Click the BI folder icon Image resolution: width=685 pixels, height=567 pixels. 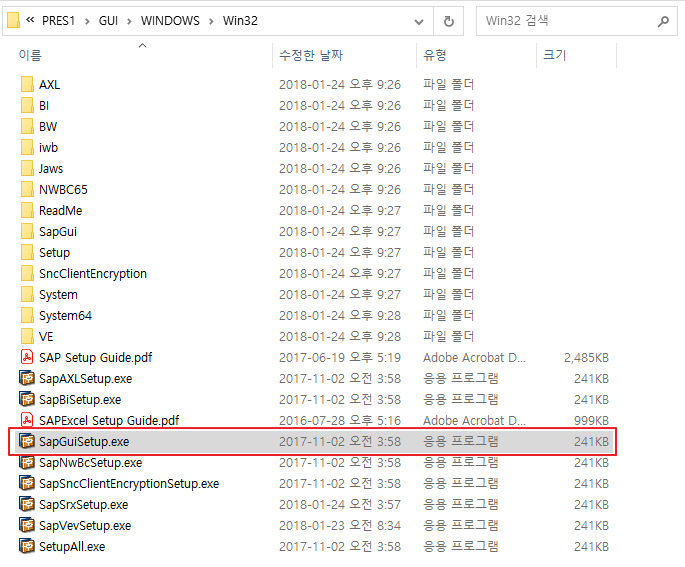27,105
